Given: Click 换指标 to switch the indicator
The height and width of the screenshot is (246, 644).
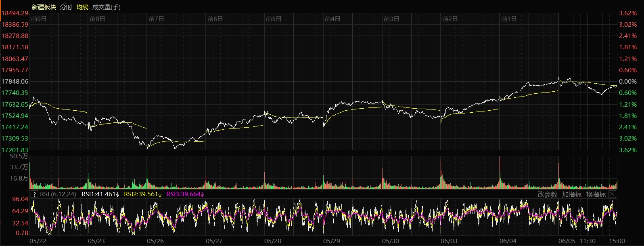Looking at the screenshot, I should coord(596,194).
